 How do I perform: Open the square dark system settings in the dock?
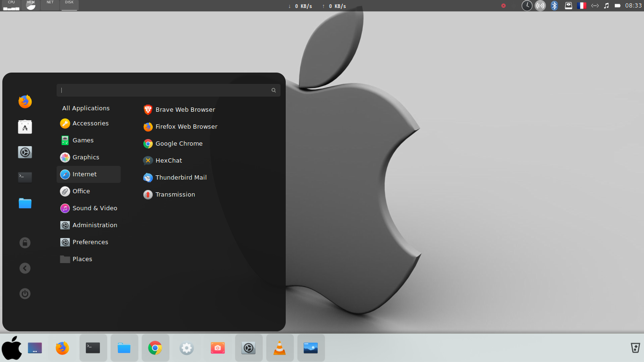tap(248, 348)
